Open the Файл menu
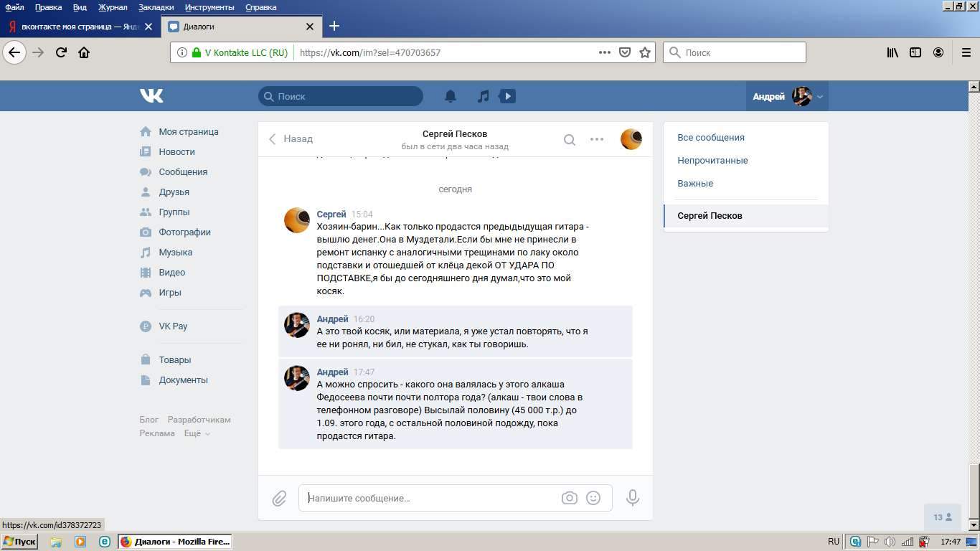This screenshot has width=980, height=551. click(x=14, y=7)
